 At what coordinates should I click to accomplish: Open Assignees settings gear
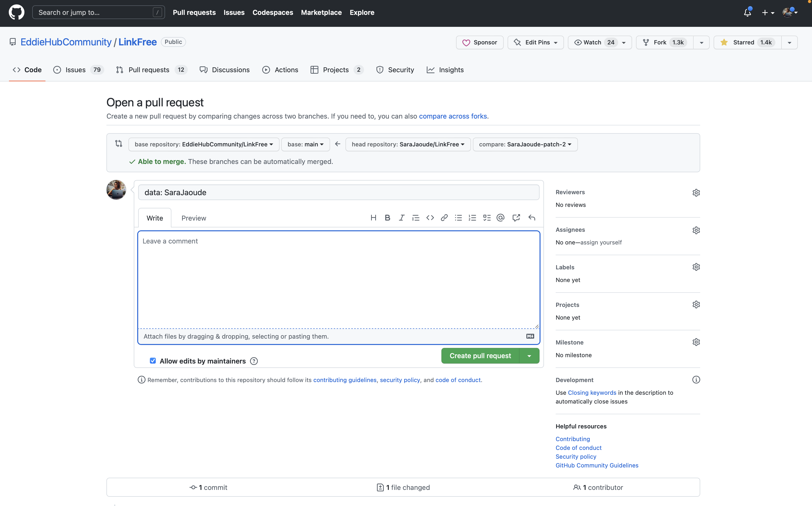(x=696, y=230)
